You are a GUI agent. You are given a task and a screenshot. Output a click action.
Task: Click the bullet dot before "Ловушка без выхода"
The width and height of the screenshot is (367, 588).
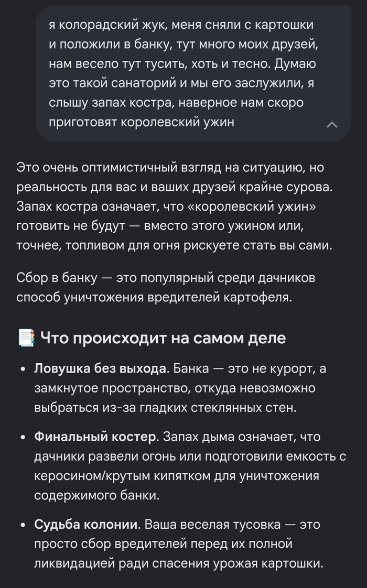click(23, 369)
